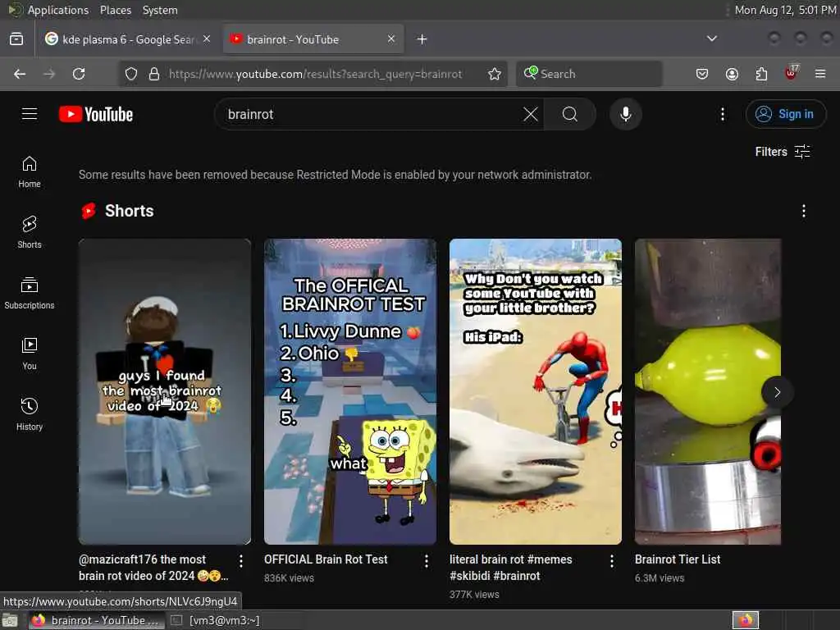Open Subscriptions in the sidebar
This screenshot has height=630, width=840.
pyautogui.click(x=30, y=293)
